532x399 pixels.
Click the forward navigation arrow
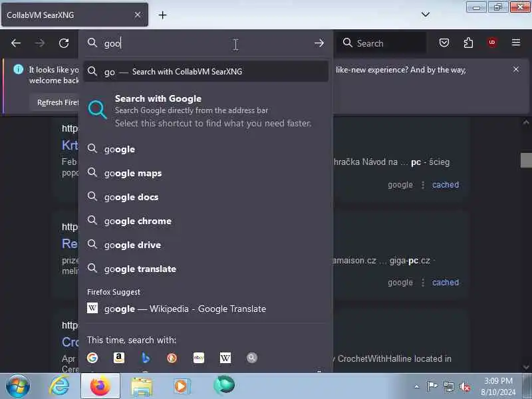click(40, 43)
